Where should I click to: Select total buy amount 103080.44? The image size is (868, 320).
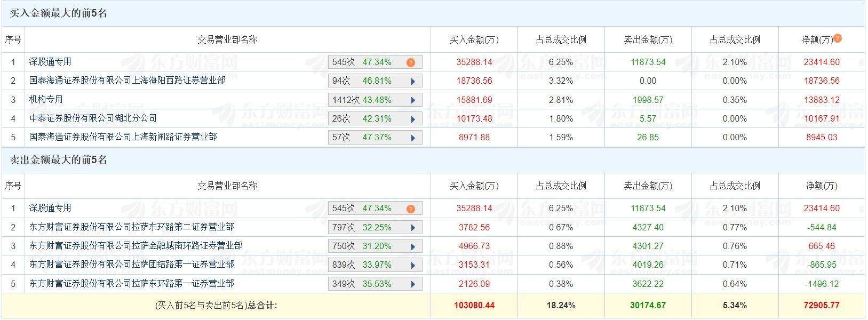[x=474, y=306]
